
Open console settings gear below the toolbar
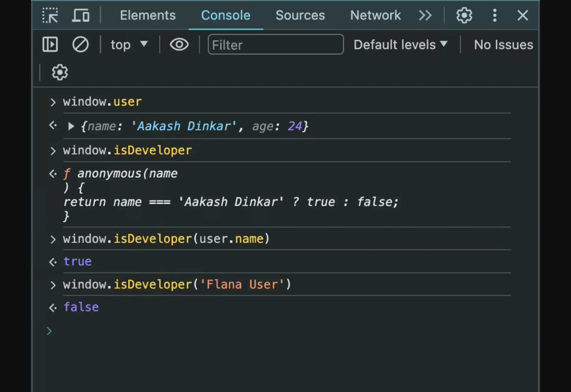(60, 72)
